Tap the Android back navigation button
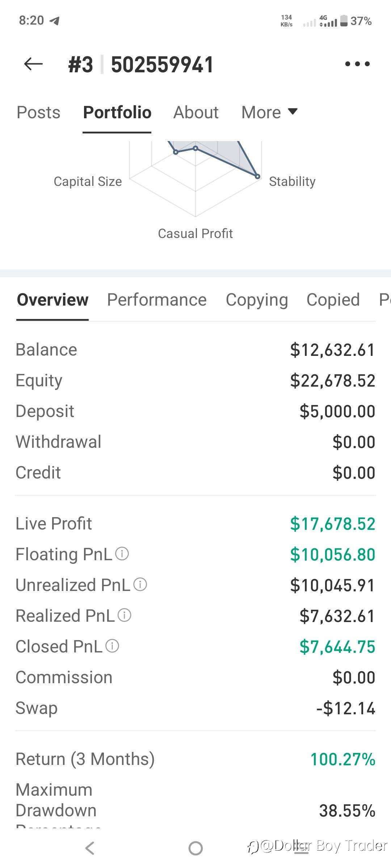Viewport: 391px width, 868px height. click(90, 848)
